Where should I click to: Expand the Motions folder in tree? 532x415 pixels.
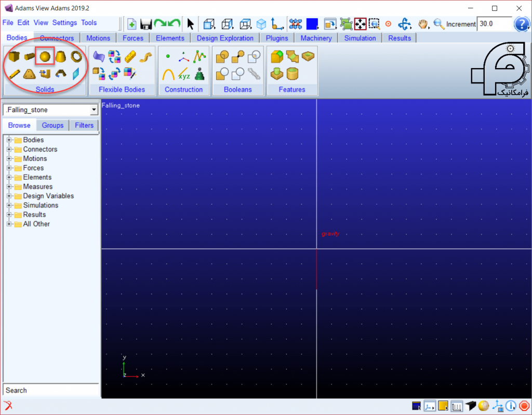pyautogui.click(x=9, y=158)
